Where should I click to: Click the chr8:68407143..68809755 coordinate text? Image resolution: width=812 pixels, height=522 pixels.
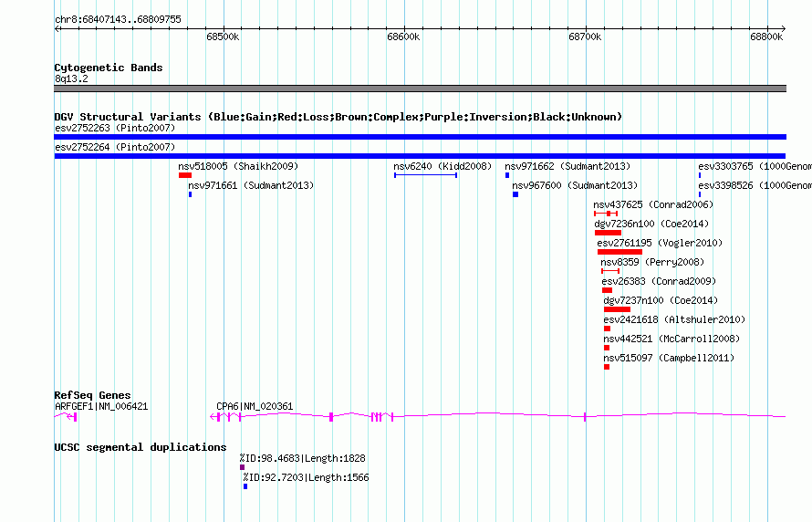coord(118,19)
